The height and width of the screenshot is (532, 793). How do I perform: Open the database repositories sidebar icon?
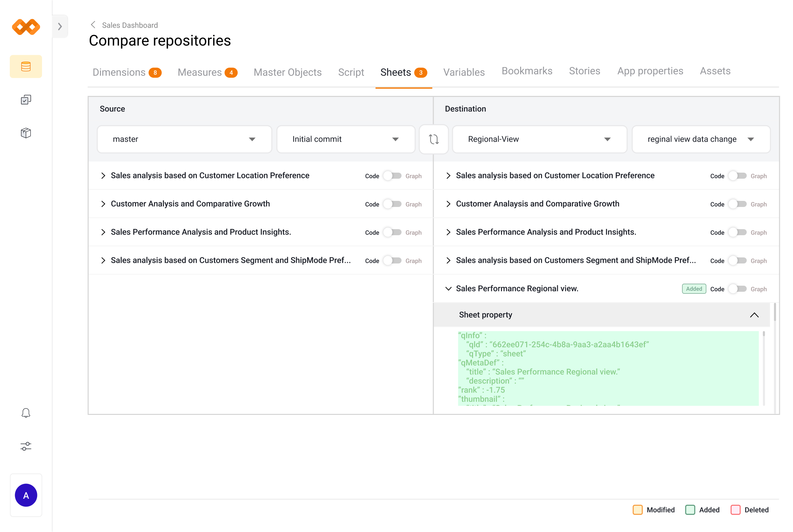click(x=26, y=67)
